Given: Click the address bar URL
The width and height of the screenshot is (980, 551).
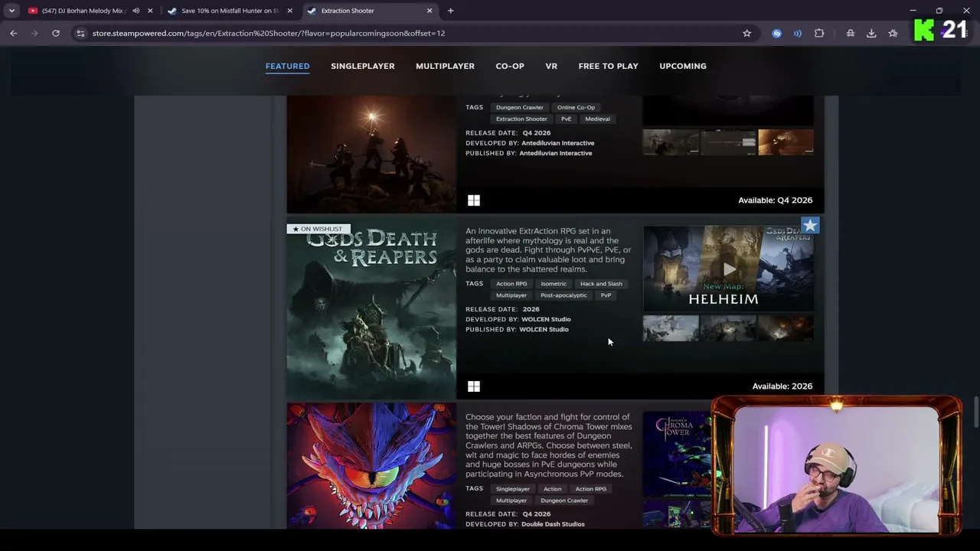Looking at the screenshot, I should (269, 33).
